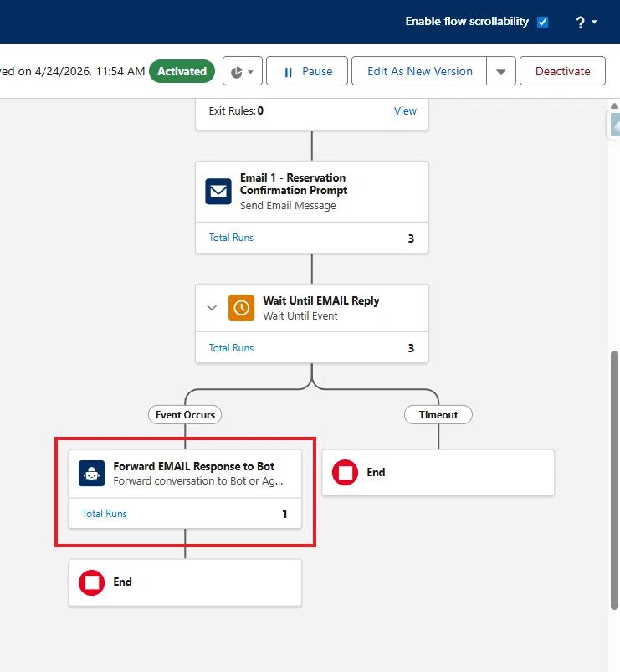This screenshot has width=620, height=672.
Task: Click the Activated status badge
Action: coord(182,71)
